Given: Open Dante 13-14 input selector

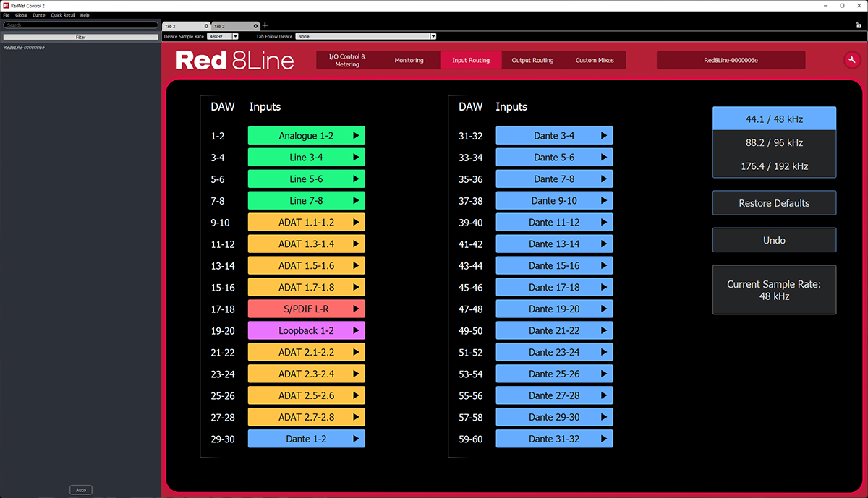Looking at the screenshot, I should click(554, 244).
